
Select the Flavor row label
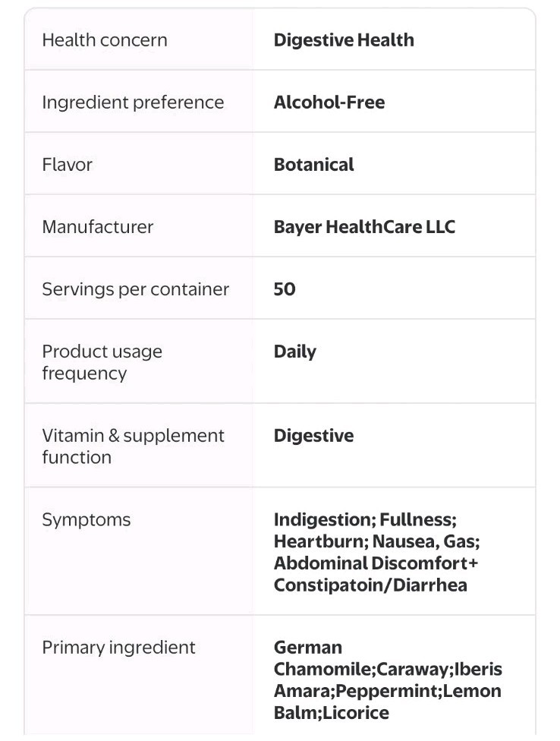[67, 165]
